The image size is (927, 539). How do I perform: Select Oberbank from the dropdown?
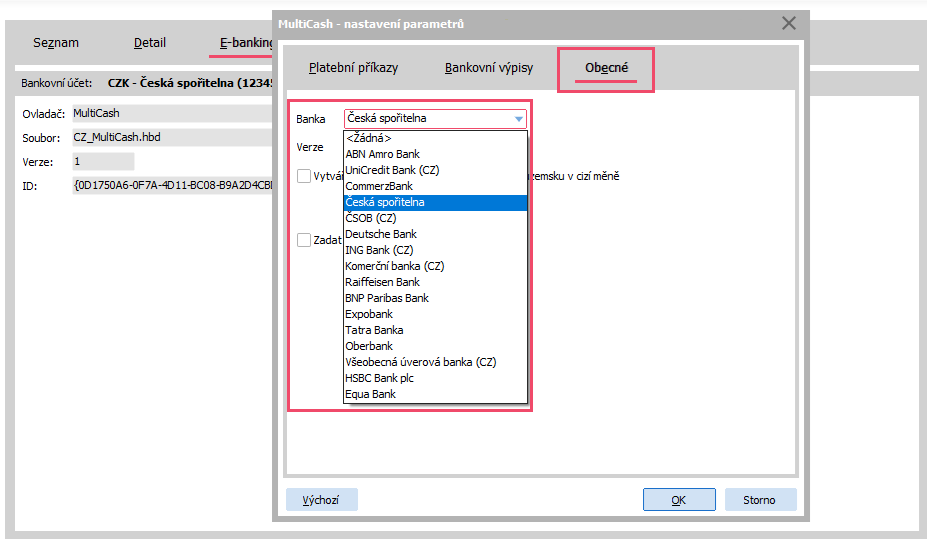click(435, 346)
